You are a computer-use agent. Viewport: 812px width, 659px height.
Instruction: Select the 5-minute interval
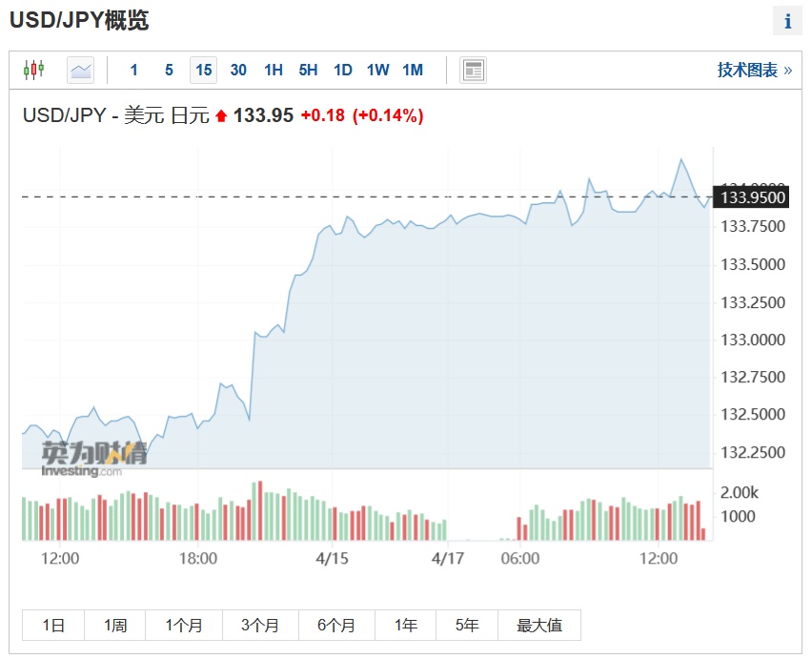tap(169, 70)
